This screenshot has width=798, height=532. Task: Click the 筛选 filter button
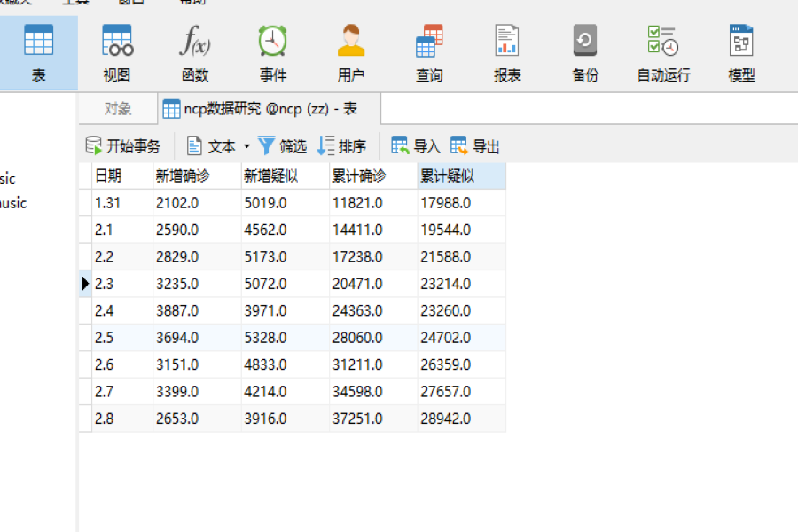[282, 146]
